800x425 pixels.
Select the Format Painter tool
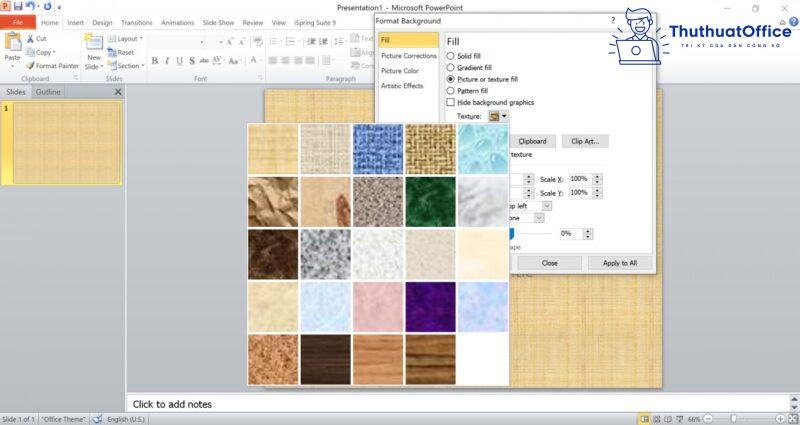(28, 66)
